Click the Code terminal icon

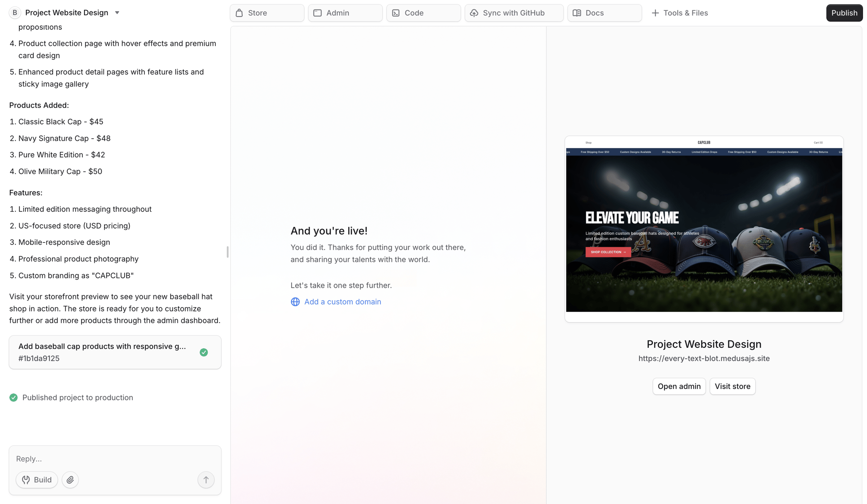[x=396, y=13]
